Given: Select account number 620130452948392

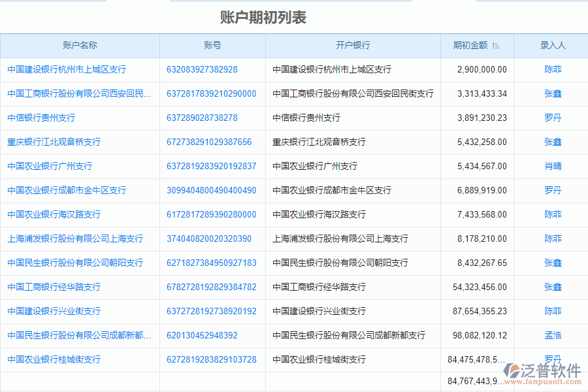Looking at the screenshot, I should pyautogui.click(x=202, y=335).
